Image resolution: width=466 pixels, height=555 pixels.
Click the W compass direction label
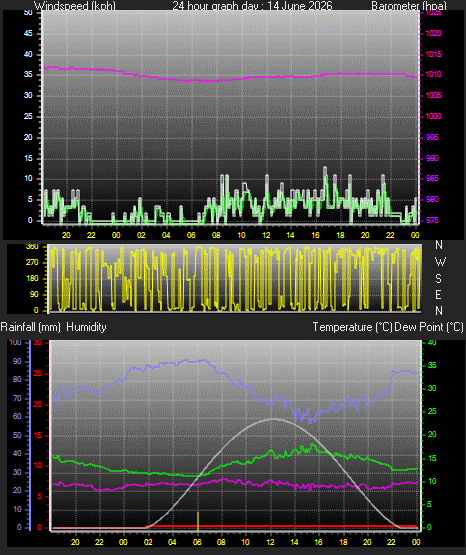coord(440,262)
